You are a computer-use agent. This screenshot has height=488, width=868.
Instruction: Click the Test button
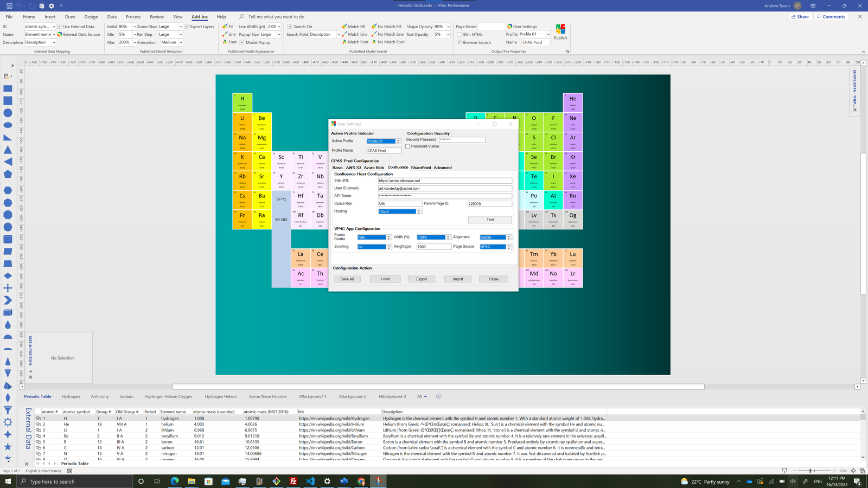[x=490, y=220]
